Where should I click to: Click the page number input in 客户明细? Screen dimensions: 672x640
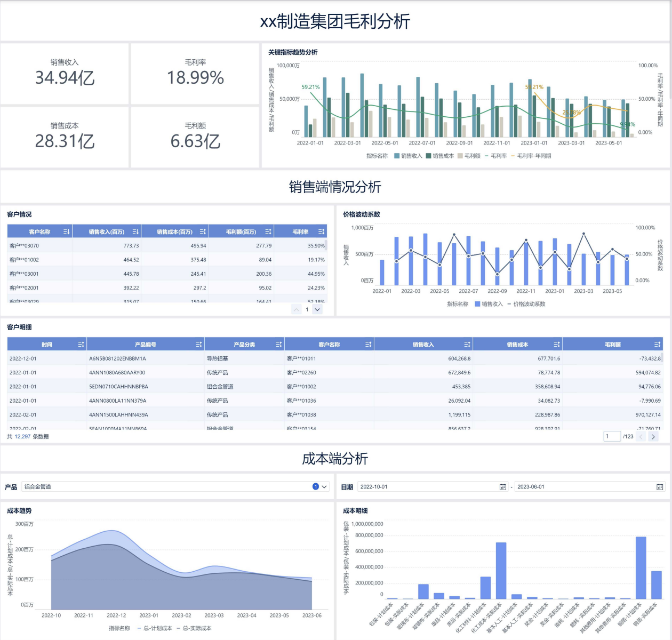[612, 436]
